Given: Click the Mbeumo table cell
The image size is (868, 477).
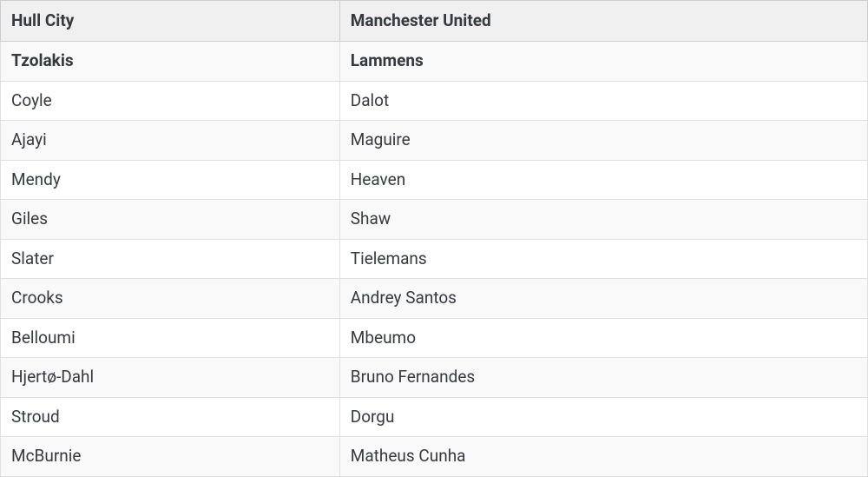Looking at the screenshot, I should [x=603, y=338].
